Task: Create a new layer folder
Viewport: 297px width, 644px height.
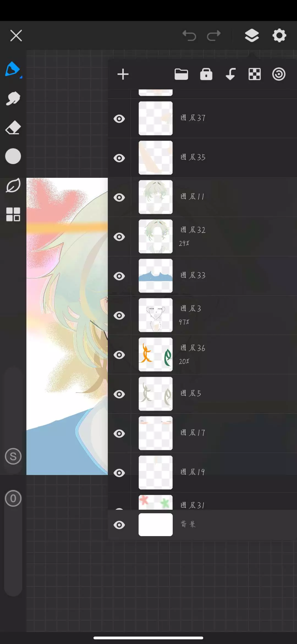Action: tap(182, 74)
